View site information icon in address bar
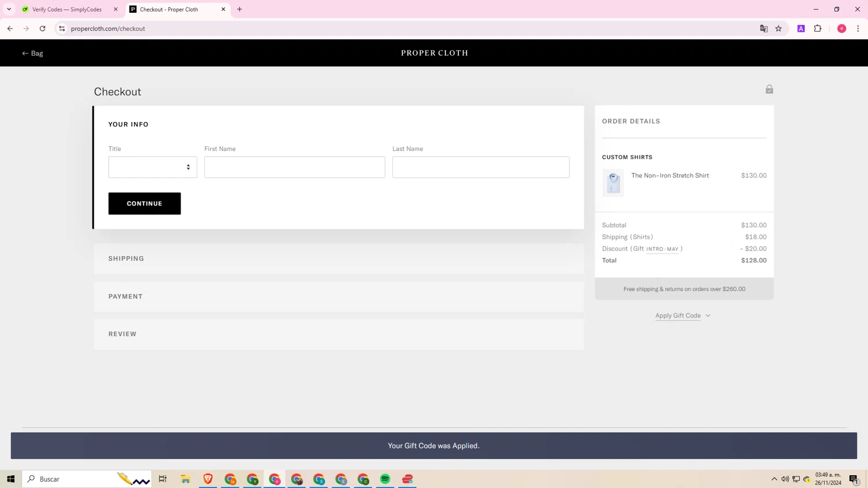Viewport: 868px width, 488px height. point(62,28)
